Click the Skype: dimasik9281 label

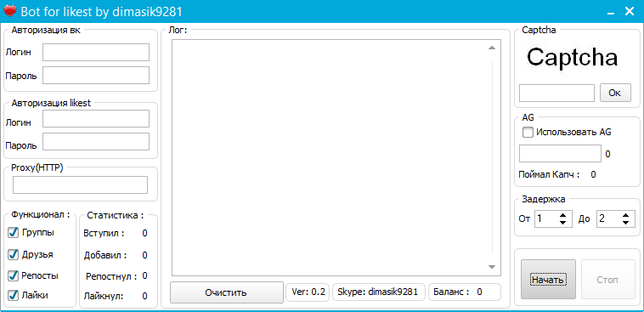(x=378, y=292)
